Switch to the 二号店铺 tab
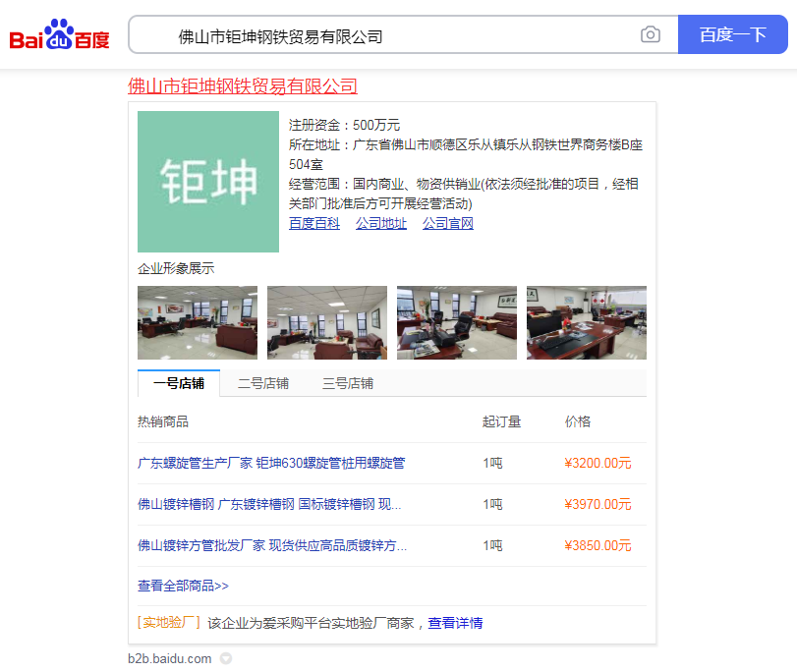 (x=263, y=383)
